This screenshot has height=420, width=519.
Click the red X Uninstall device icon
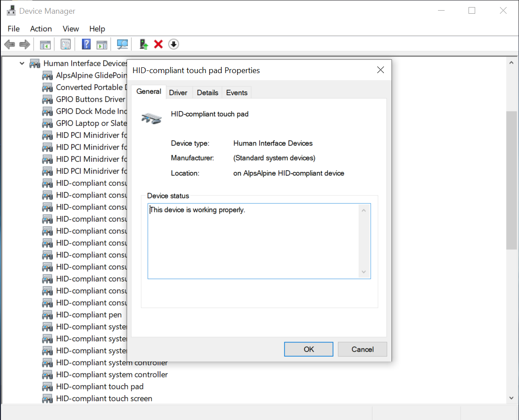pos(158,44)
